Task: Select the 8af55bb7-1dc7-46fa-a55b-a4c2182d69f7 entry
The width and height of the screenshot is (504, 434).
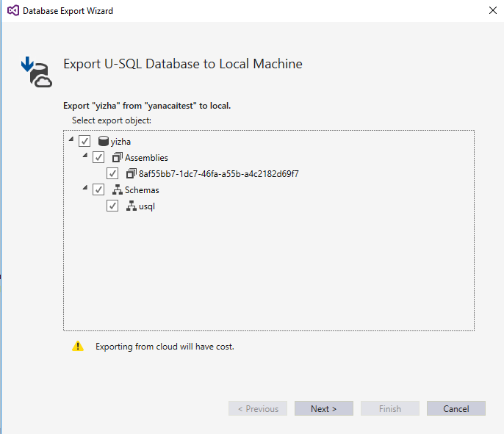Action: pyautogui.click(x=219, y=174)
